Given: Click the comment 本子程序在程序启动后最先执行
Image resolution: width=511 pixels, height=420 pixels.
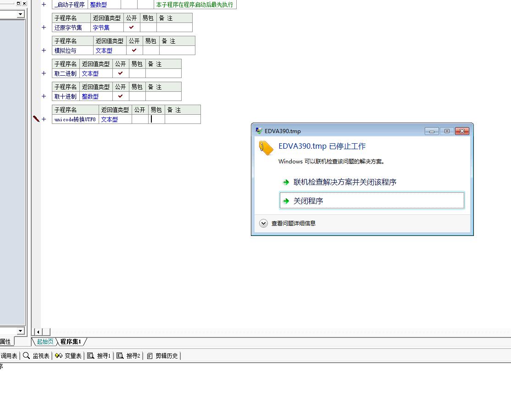Looking at the screenshot, I should tap(195, 5).
